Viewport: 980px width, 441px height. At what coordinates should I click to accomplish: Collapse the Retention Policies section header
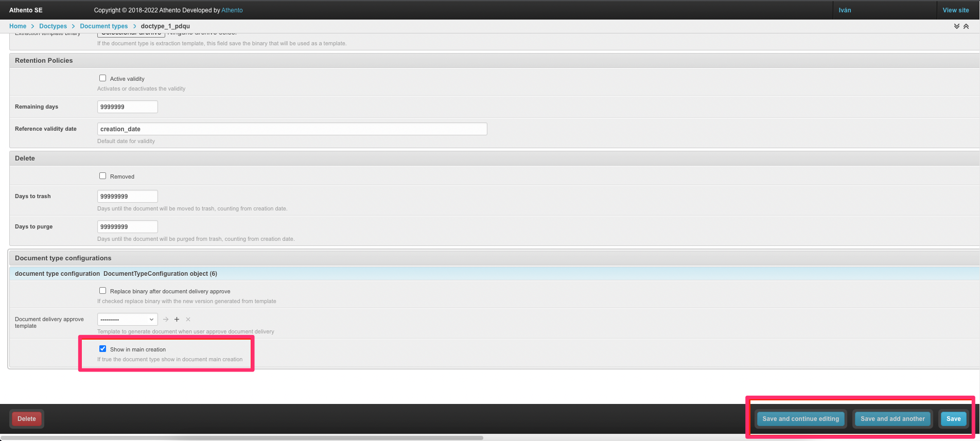[x=44, y=61]
